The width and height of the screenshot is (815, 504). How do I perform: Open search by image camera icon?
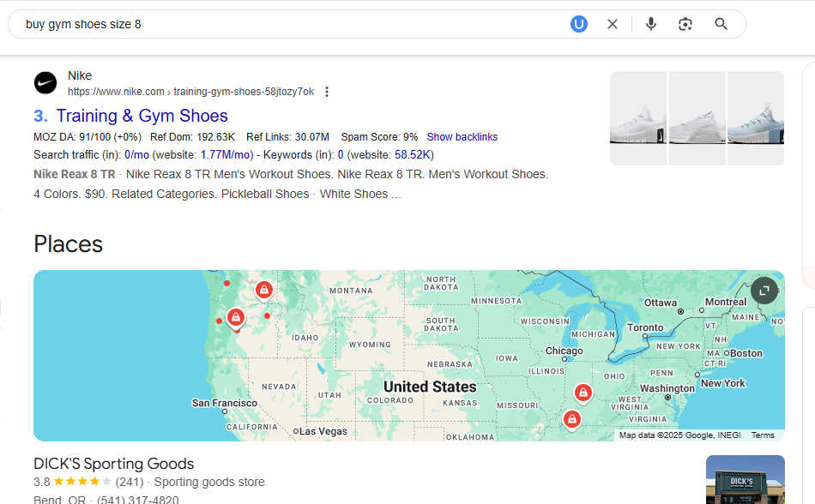tap(685, 24)
